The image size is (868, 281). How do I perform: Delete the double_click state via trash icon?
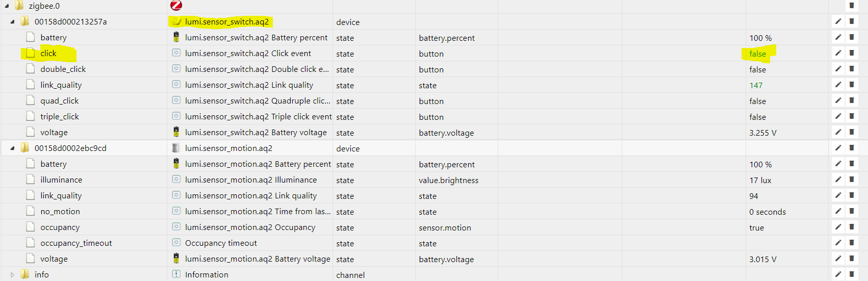(852, 69)
